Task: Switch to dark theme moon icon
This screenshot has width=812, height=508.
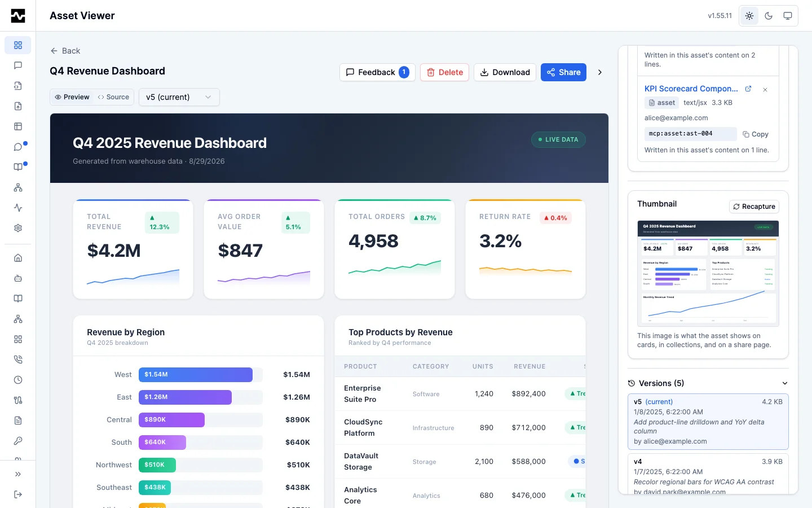Action: (769, 16)
